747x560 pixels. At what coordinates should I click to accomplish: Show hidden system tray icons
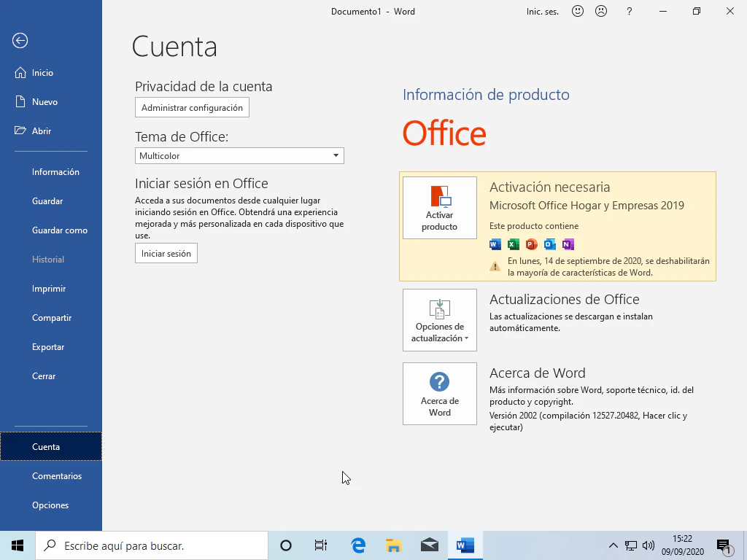[613, 545]
